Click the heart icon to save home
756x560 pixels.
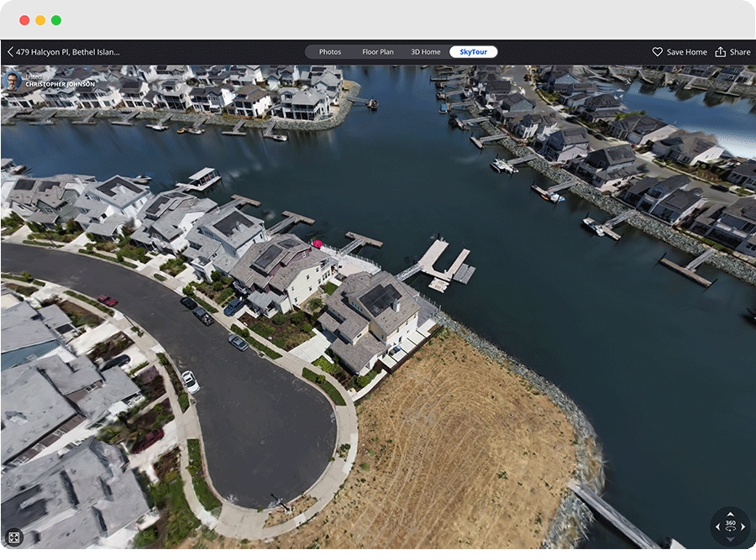click(x=658, y=52)
